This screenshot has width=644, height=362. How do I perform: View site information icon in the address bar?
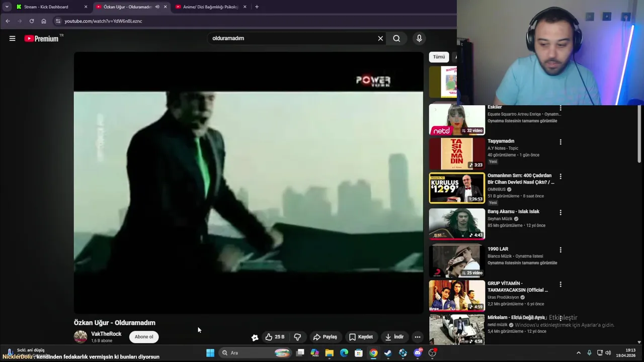coord(58,21)
